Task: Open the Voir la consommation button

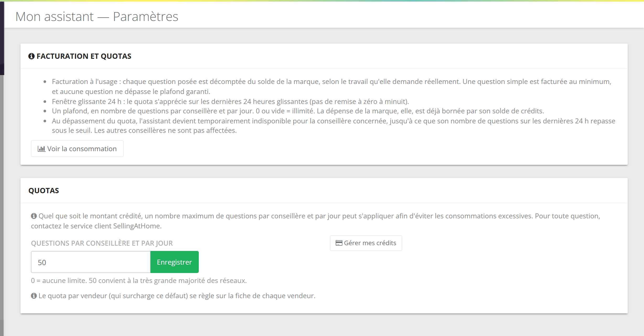Action: (77, 149)
